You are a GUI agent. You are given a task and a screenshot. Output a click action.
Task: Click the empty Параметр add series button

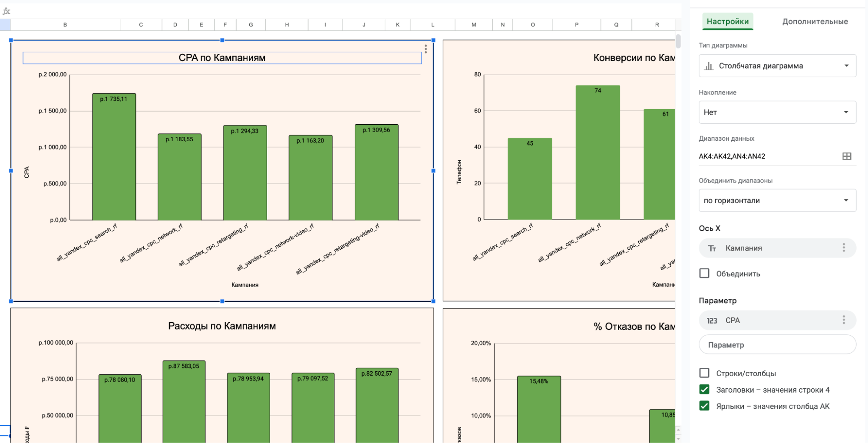pos(777,345)
